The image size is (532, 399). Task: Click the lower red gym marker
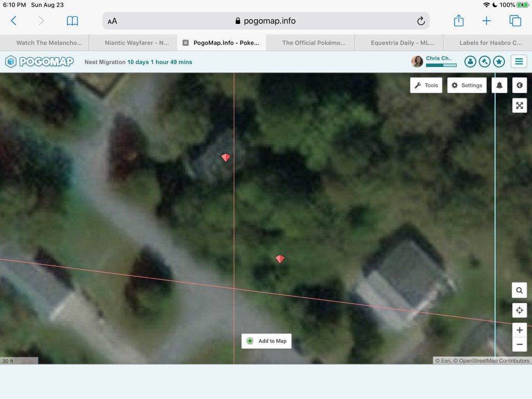(x=280, y=259)
